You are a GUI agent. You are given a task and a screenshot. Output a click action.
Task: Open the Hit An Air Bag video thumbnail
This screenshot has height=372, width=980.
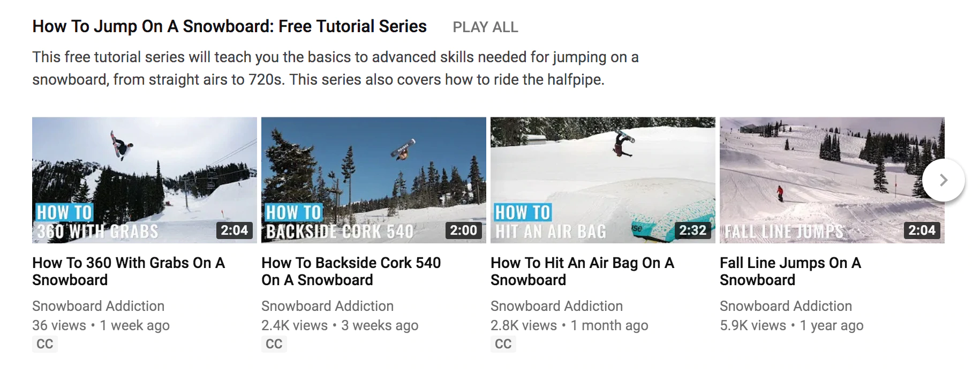click(x=602, y=180)
